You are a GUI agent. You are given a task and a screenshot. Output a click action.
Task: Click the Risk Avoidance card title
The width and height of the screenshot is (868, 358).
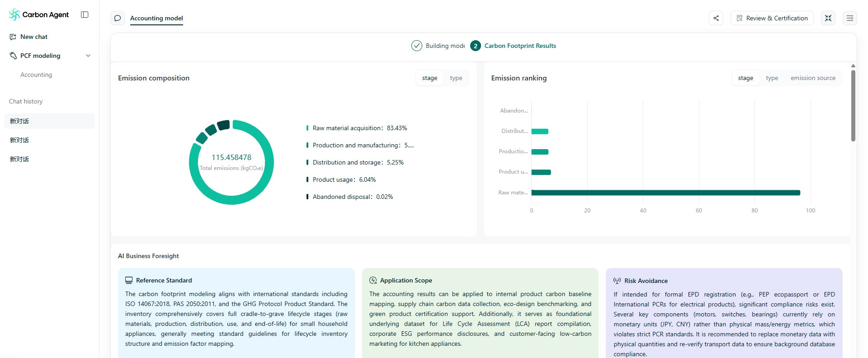646,281
